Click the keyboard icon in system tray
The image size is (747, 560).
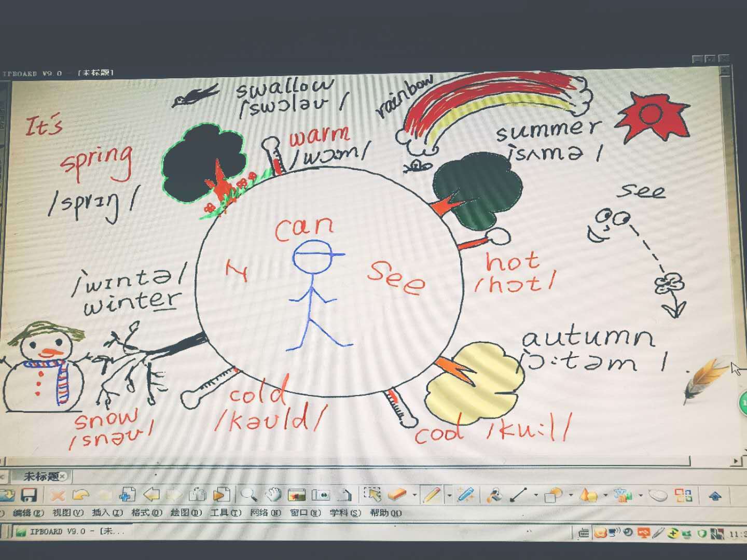pos(584,533)
